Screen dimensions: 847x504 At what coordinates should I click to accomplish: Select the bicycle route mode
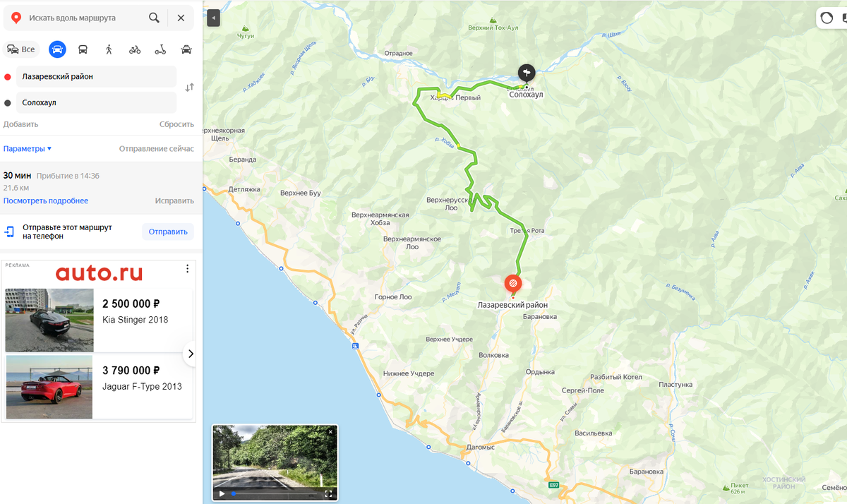click(x=135, y=49)
